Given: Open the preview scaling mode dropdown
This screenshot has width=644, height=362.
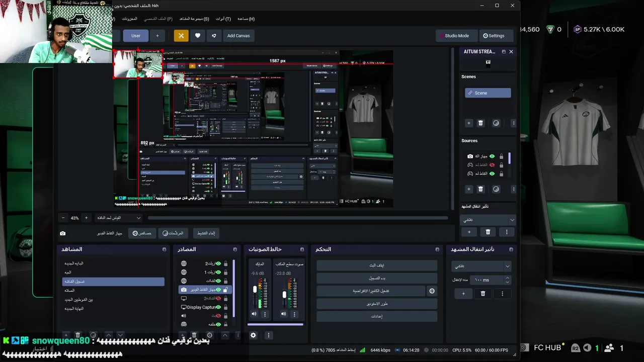Looking at the screenshot, I should click(x=118, y=218).
